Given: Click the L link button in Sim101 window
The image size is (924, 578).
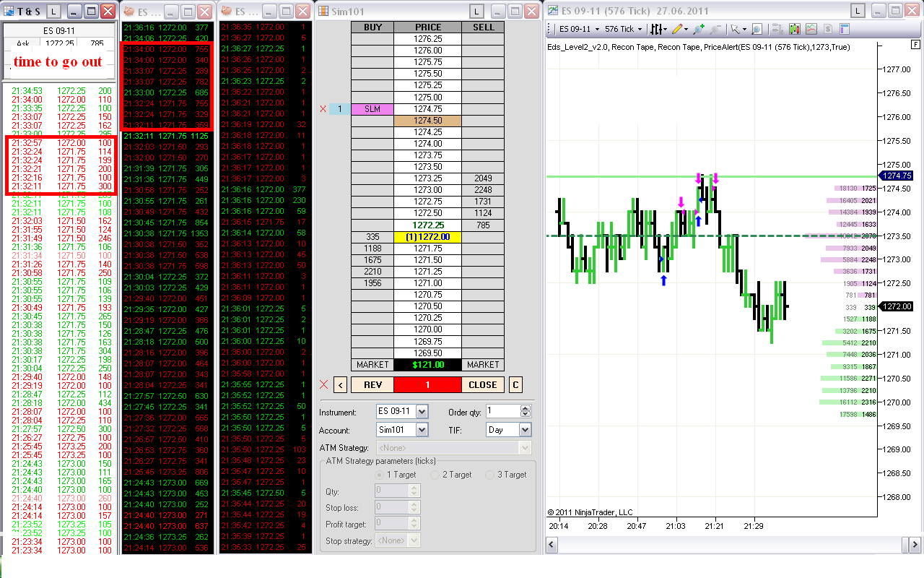Looking at the screenshot, I should (x=477, y=11).
